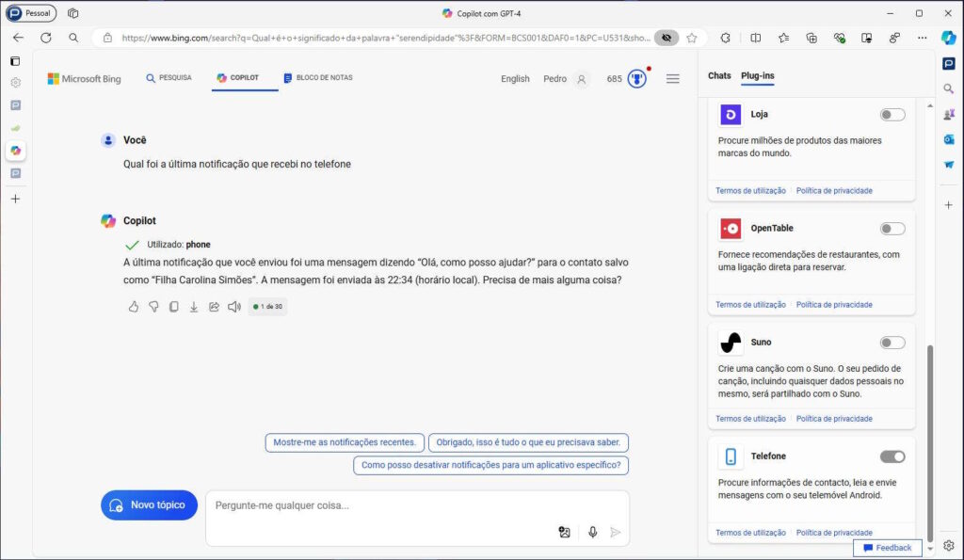
Task: Copy the Copilot response with copy icon
Action: [174, 306]
